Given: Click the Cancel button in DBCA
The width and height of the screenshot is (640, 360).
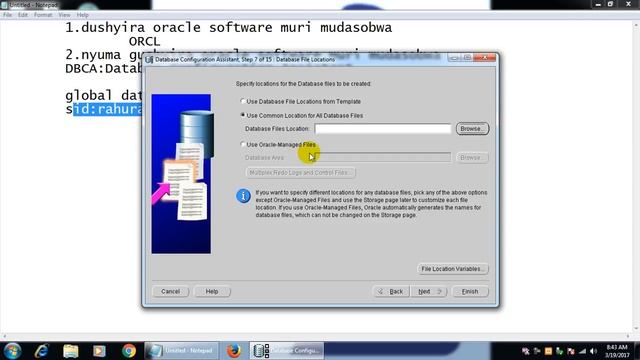Looking at the screenshot, I should pos(170,291).
